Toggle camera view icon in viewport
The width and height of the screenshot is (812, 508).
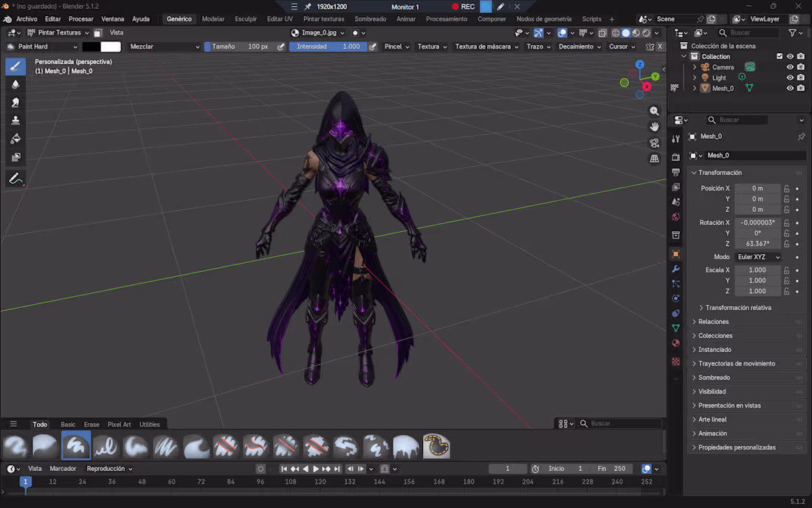[655, 143]
